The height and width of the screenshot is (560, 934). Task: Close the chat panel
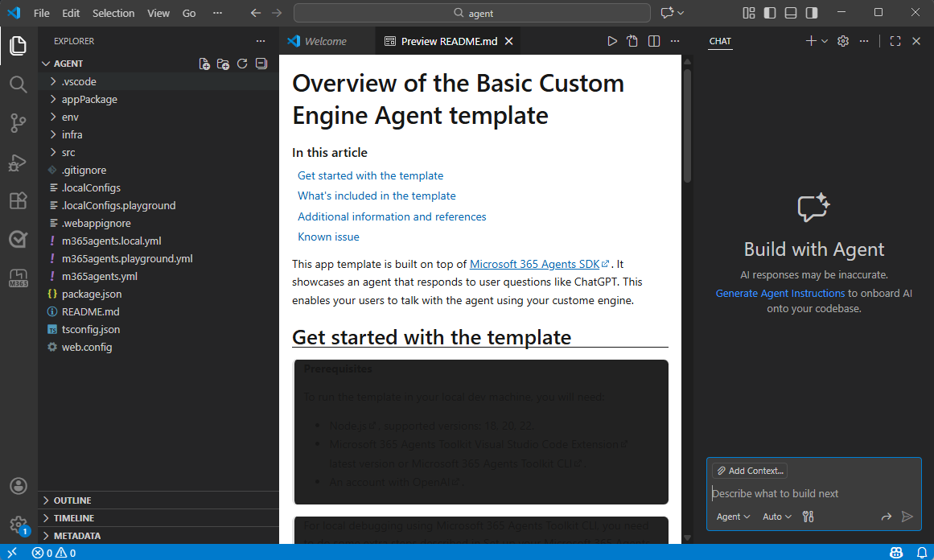917,41
